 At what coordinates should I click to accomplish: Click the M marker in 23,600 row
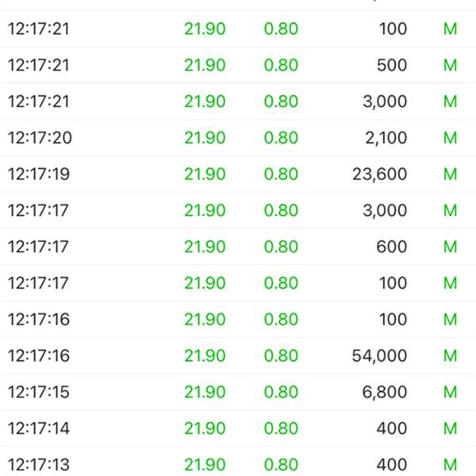tap(450, 175)
